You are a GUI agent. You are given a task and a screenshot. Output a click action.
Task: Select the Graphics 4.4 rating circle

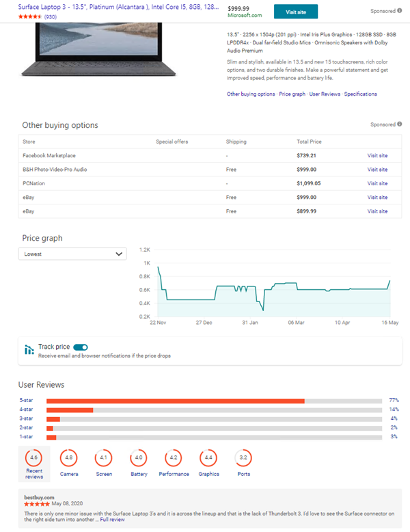[x=208, y=457]
